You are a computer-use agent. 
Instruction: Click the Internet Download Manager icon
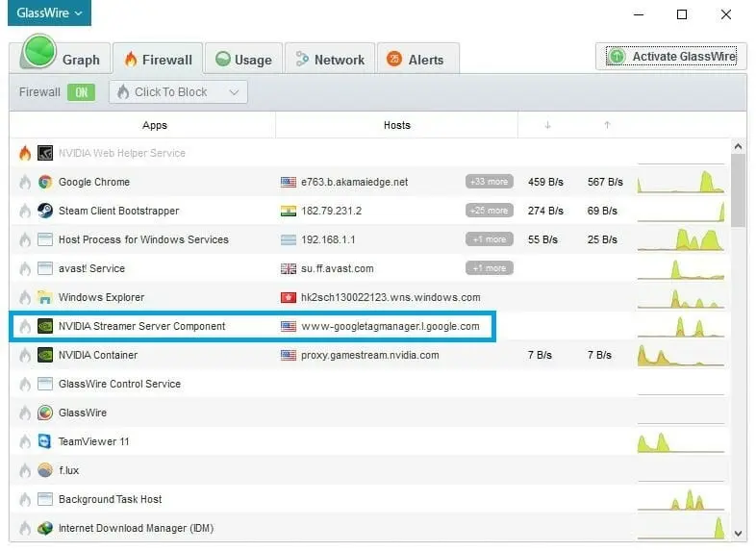[45, 528]
